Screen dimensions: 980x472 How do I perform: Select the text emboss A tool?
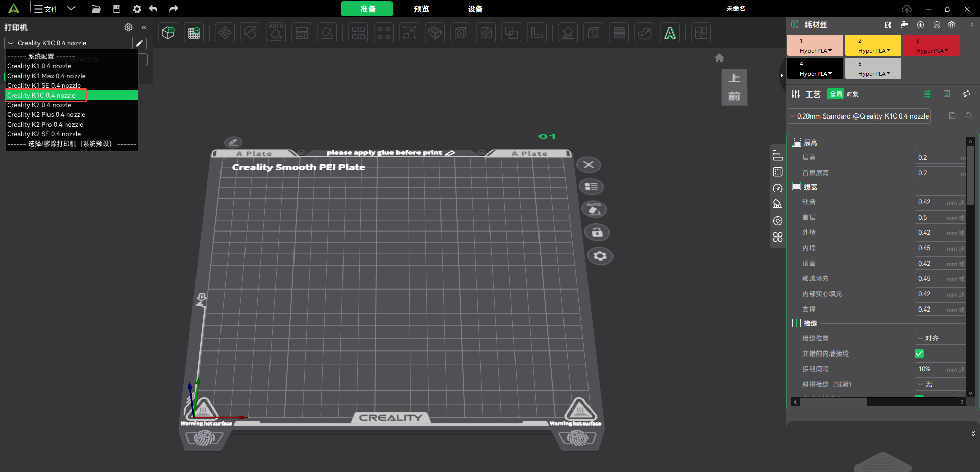[x=670, y=33]
